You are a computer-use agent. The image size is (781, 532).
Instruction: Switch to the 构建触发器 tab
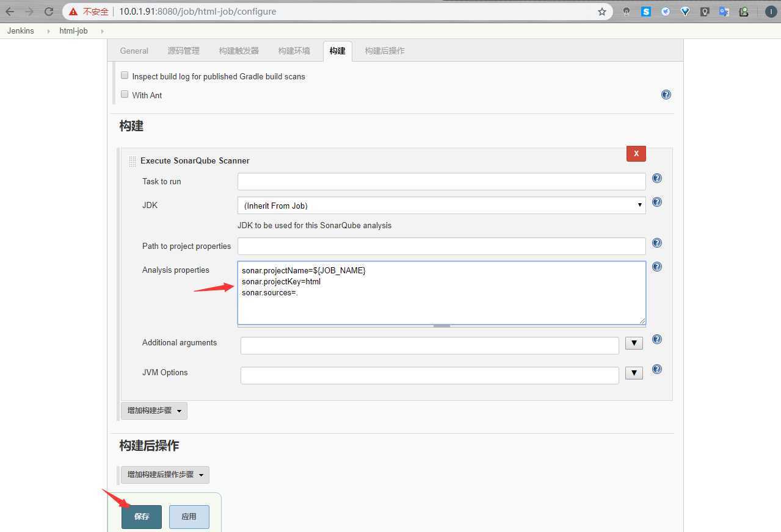pos(239,51)
